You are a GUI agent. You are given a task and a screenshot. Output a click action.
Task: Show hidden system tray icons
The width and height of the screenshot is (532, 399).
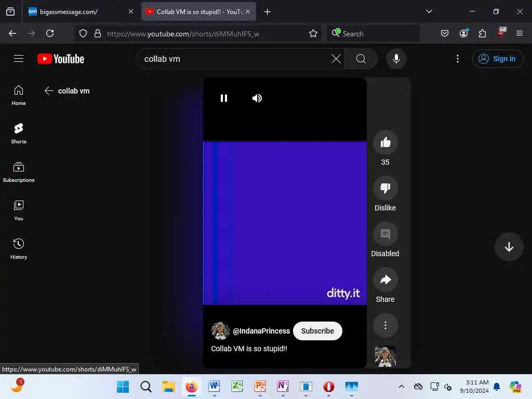(402, 387)
